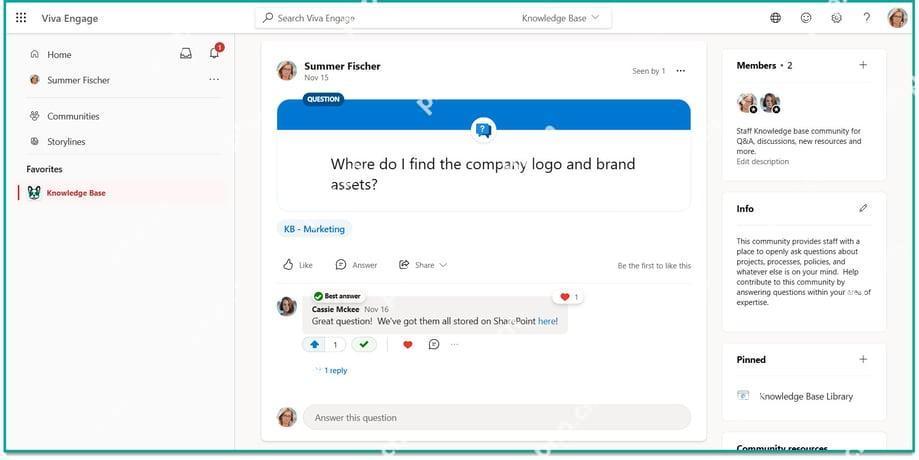Expand the 1 reply thread
The width and height of the screenshot is (919, 460).
331,370
